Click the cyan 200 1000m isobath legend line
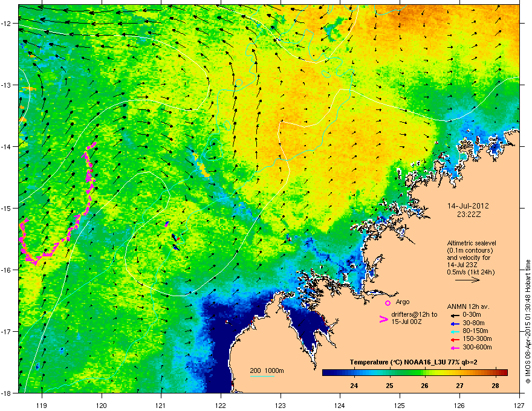Viewport: 532px width, 411px height. pos(262,377)
